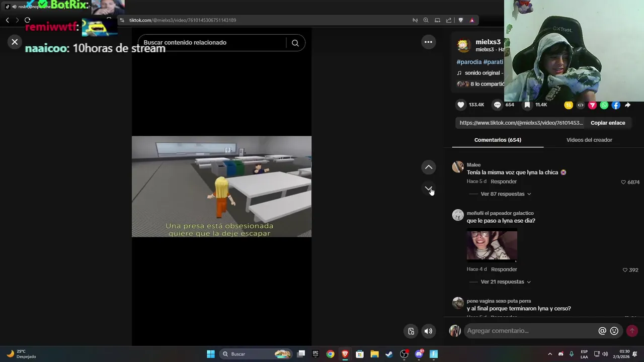Image resolution: width=644 pixels, height=362 pixels.
Task: Click the tiktok.com address bar
Action: click(x=262, y=20)
